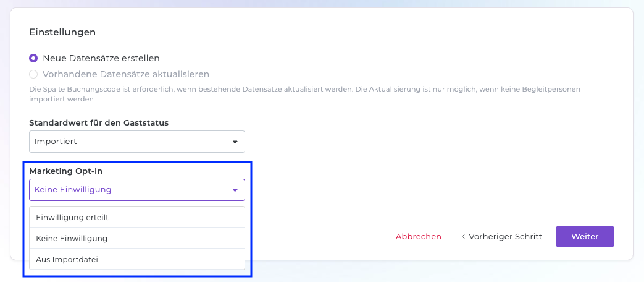Collapse the Marketing Opt-In dropdown field

coord(136,190)
